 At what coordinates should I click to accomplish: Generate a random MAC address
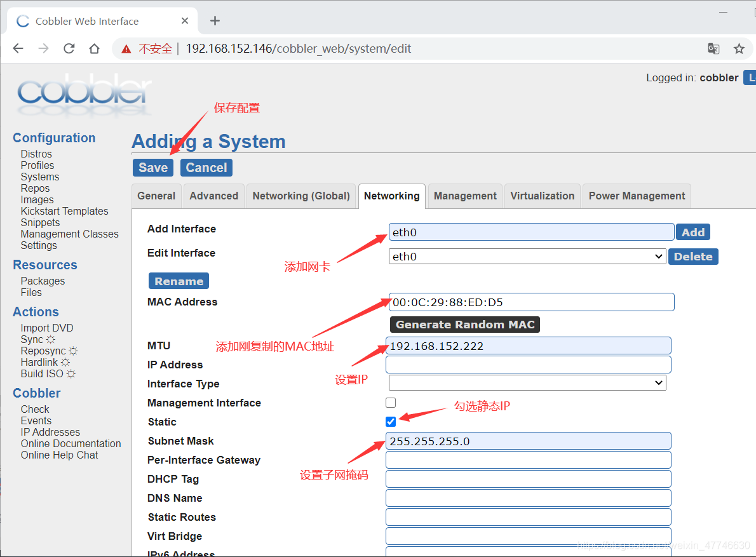pos(465,325)
